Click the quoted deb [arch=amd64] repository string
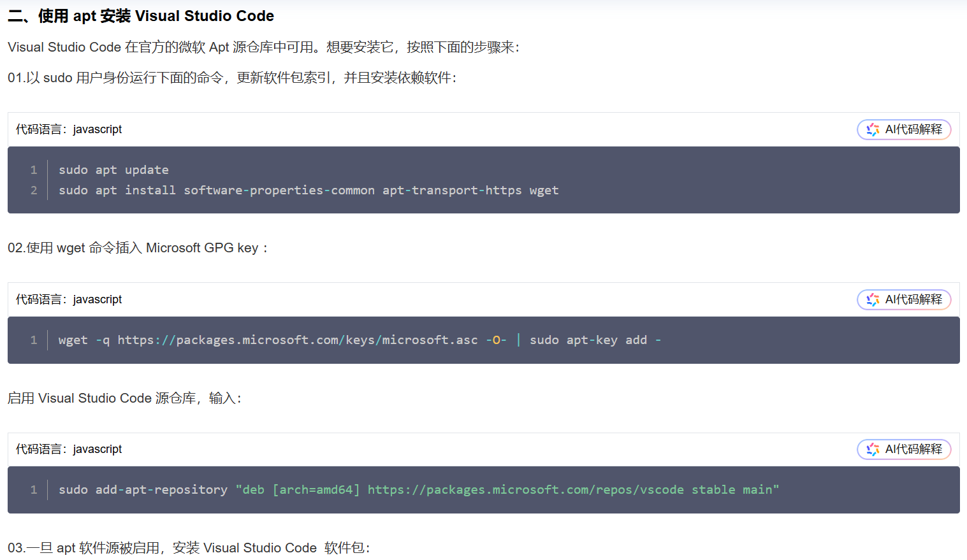This screenshot has height=560, width=967. [507, 490]
